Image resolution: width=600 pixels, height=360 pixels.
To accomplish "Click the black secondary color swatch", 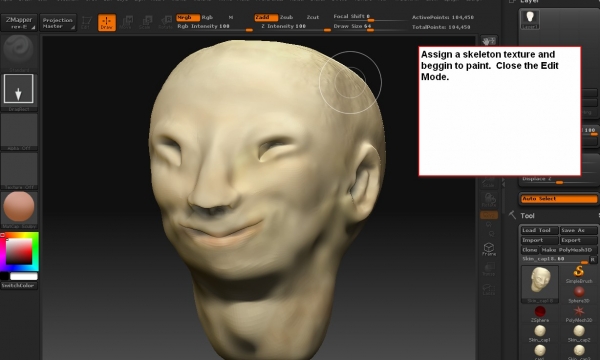I will 5,276.
